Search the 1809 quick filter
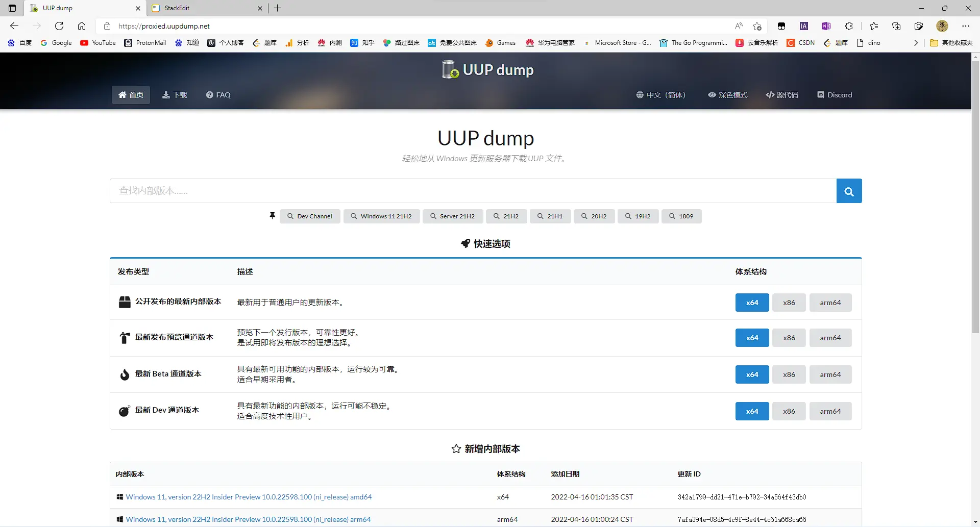Viewport: 980px width, 527px height. click(x=681, y=216)
